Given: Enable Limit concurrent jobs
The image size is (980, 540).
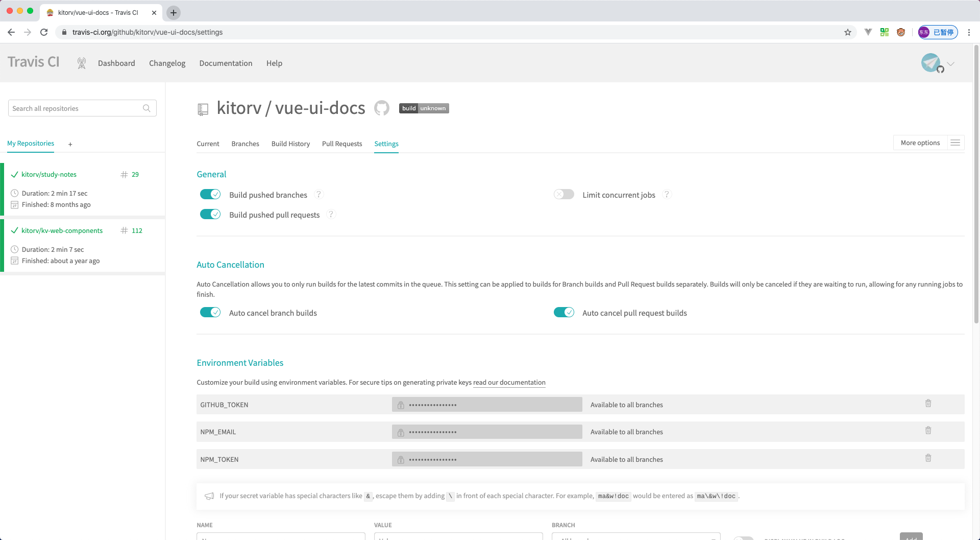Looking at the screenshot, I should click(564, 195).
